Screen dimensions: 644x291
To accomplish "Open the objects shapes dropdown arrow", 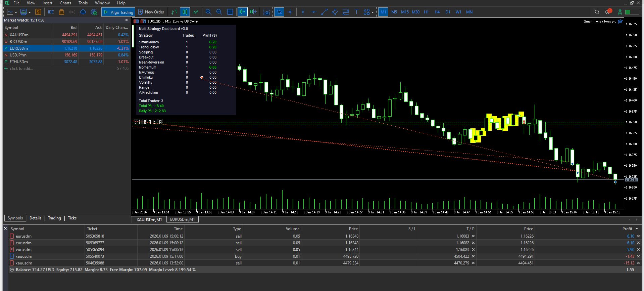I will pyautogui.click(x=373, y=12).
